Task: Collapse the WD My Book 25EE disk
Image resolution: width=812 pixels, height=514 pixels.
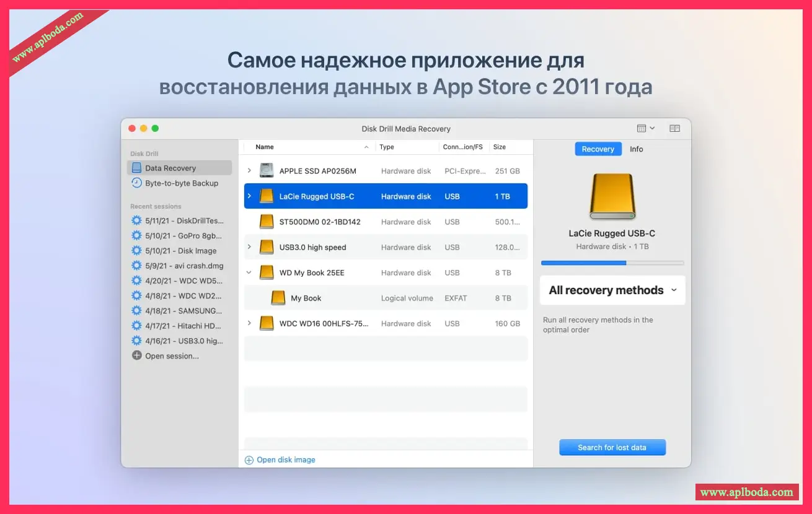Action: (x=249, y=272)
